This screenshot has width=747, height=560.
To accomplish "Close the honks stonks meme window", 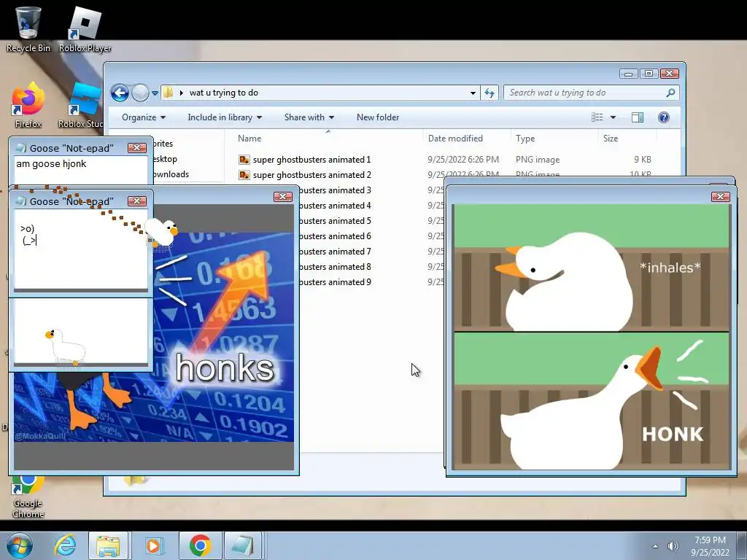I will 282,197.
